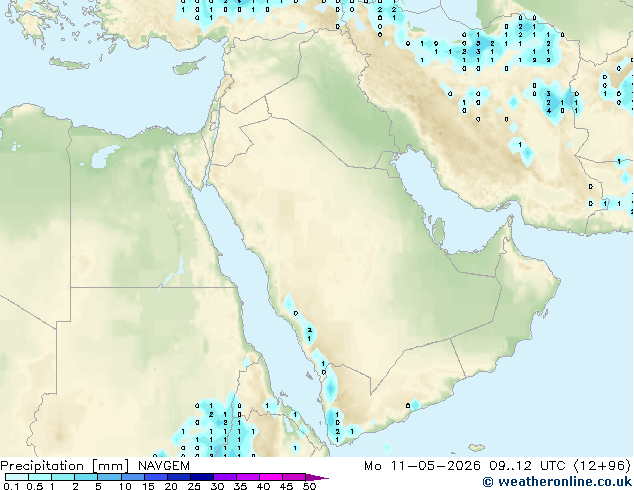Click the legend label "45"

pyautogui.click(x=286, y=486)
